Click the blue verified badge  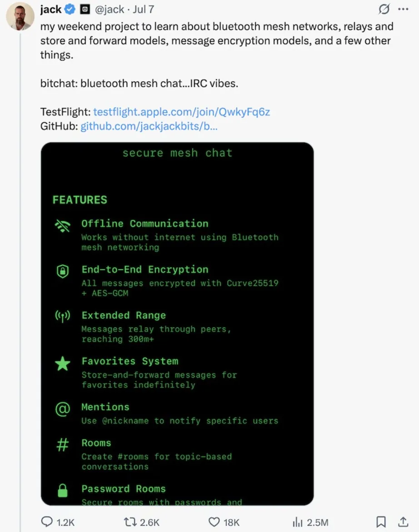click(x=70, y=9)
